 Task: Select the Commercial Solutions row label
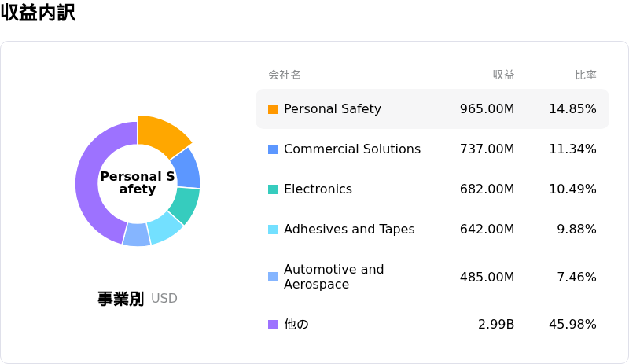pyautogui.click(x=352, y=149)
